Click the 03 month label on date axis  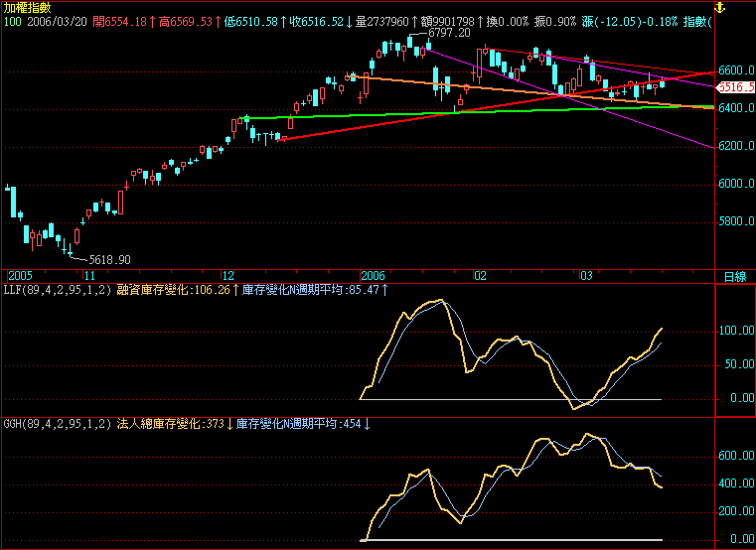pyautogui.click(x=586, y=275)
